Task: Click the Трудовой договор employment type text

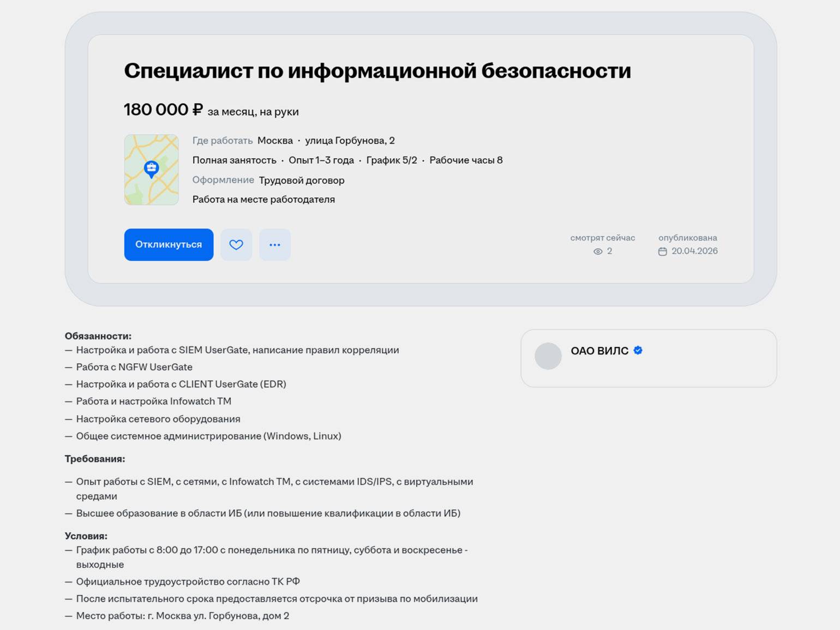Action: point(302,180)
